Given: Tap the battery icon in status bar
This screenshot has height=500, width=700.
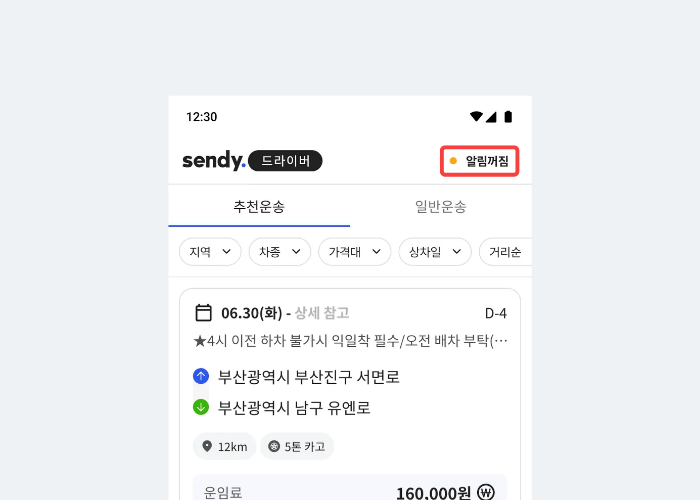Looking at the screenshot, I should pyautogui.click(x=508, y=116).
